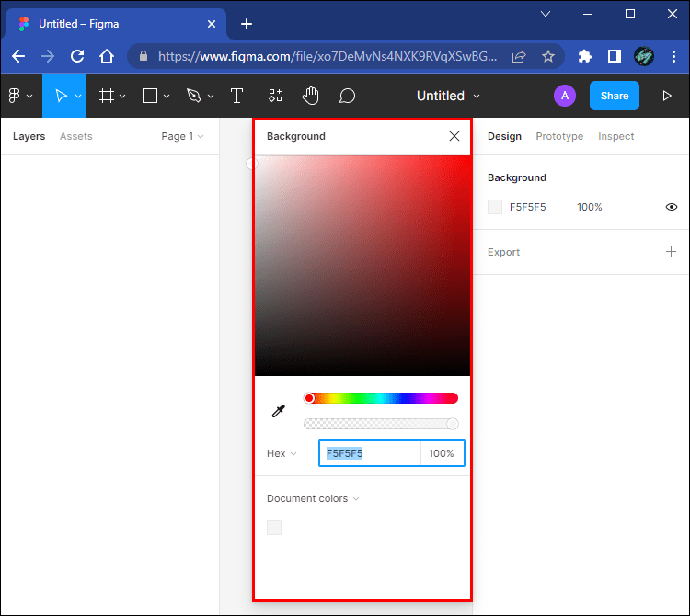Switch to the Assets tab
The image size is (690, 616).
coord(75,136)
